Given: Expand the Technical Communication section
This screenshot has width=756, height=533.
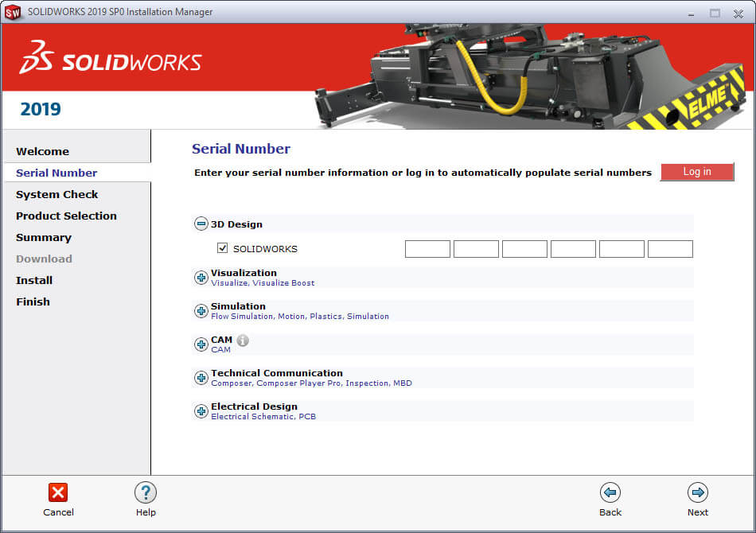Looking at the screenshot, I should pyautogui.click(x=201, y=377).
